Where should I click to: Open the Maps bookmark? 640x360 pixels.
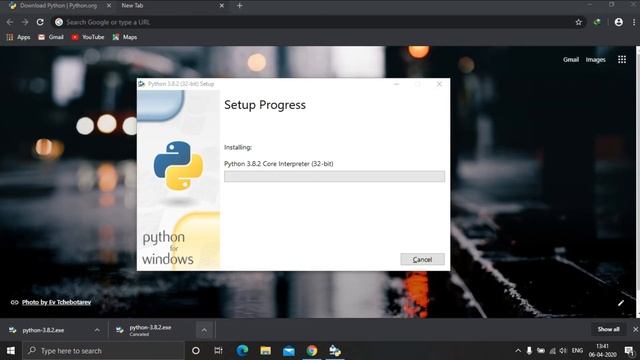(125, 37)
